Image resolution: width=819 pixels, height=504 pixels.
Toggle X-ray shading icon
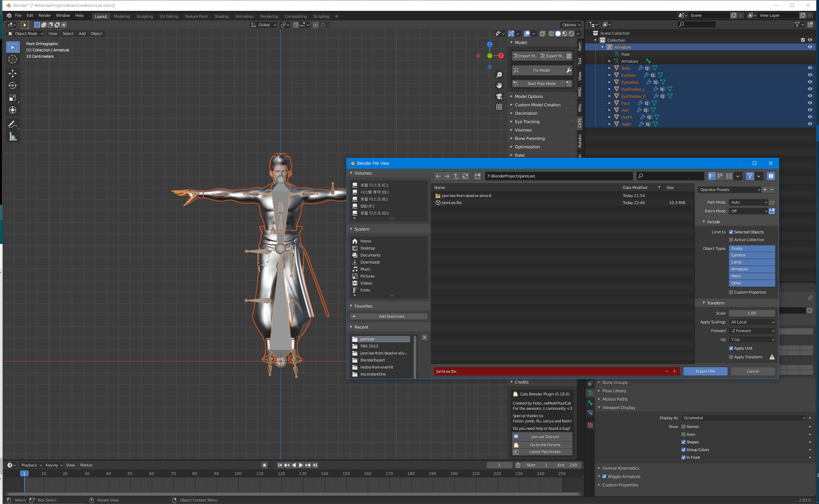tap(542, 34)
